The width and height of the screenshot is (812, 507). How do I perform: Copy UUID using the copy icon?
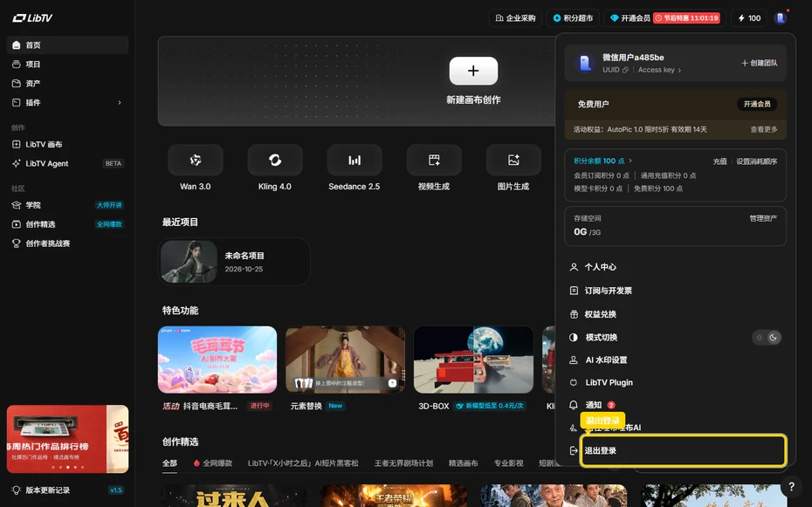click(x=625, y=70)
